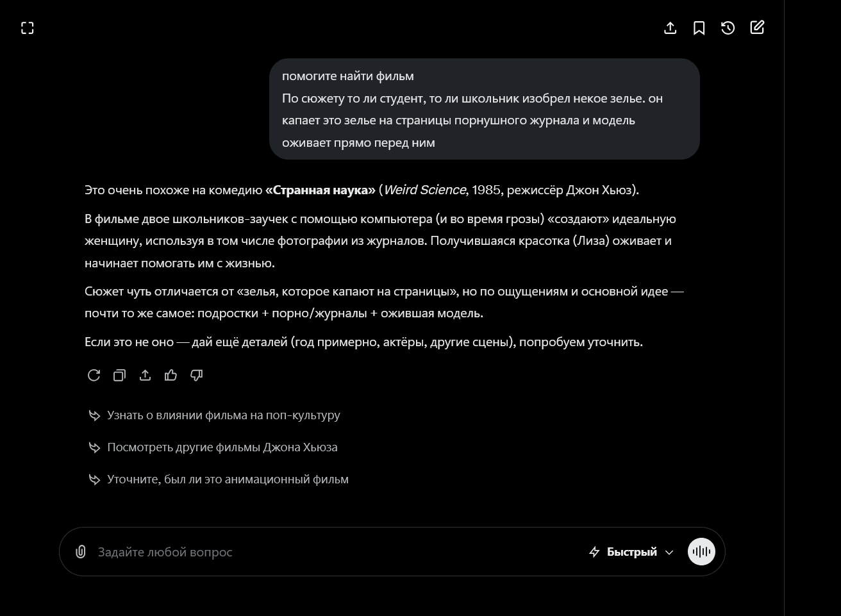
Task: Activate voice input button
Action: (x=701, y=551)
